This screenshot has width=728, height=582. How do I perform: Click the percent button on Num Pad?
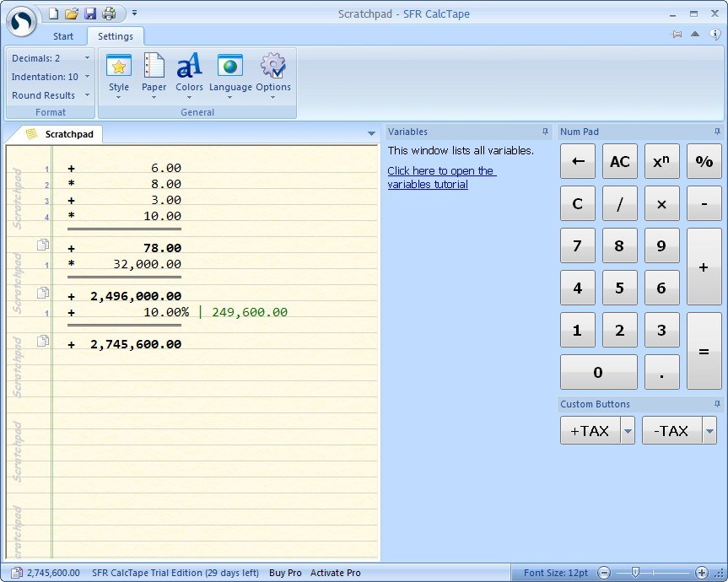click(x=704, y=161)
